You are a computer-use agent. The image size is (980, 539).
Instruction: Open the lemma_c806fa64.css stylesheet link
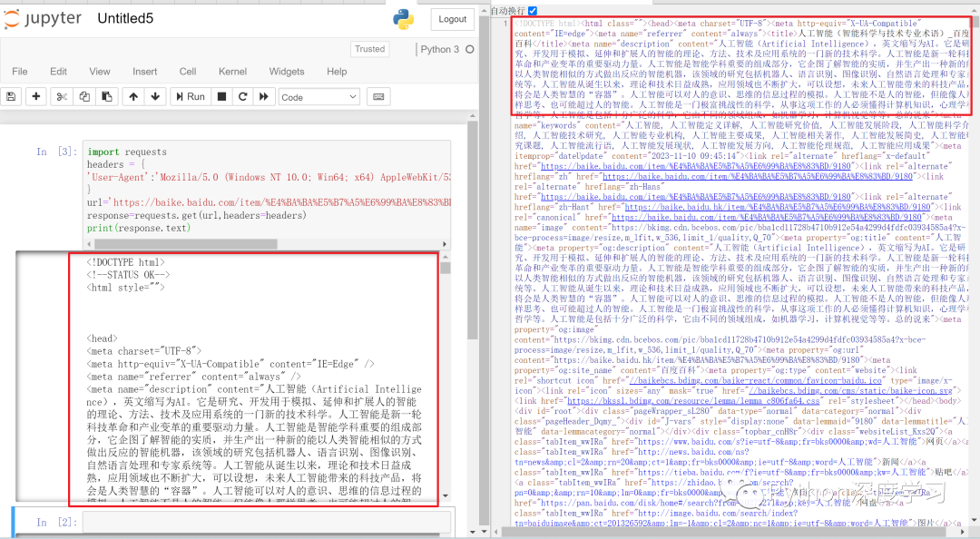[693, 401]
